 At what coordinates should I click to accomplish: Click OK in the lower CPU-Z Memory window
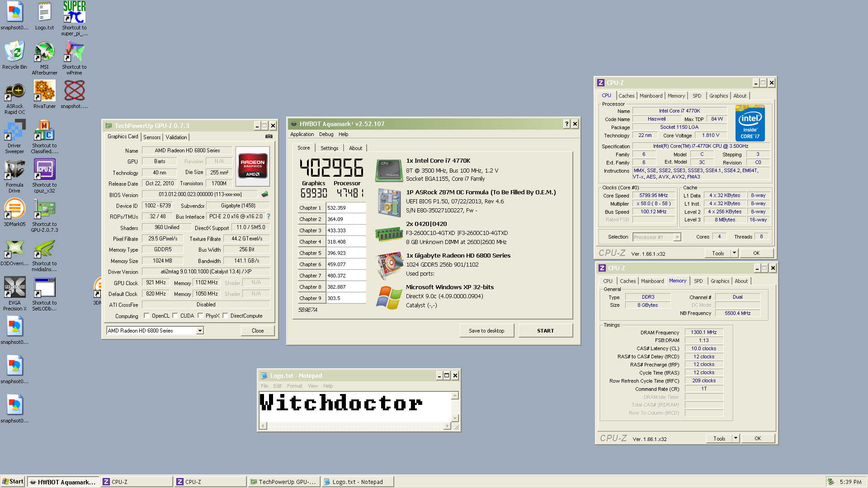click(x=758, y=438)
